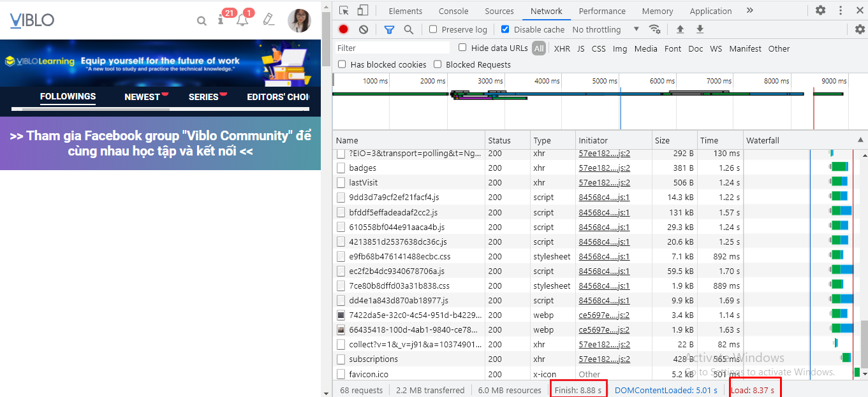Sort by the Size column header
Image resolution: width=868 pixels, height=397 pixels.
(x=674, y=140)
